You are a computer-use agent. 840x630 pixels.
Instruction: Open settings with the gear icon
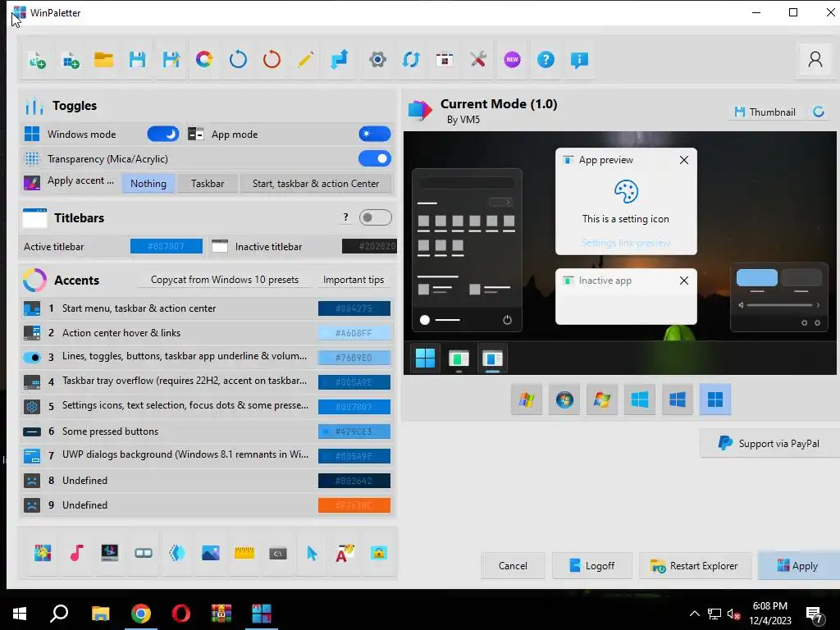click(x=377, y=59)
